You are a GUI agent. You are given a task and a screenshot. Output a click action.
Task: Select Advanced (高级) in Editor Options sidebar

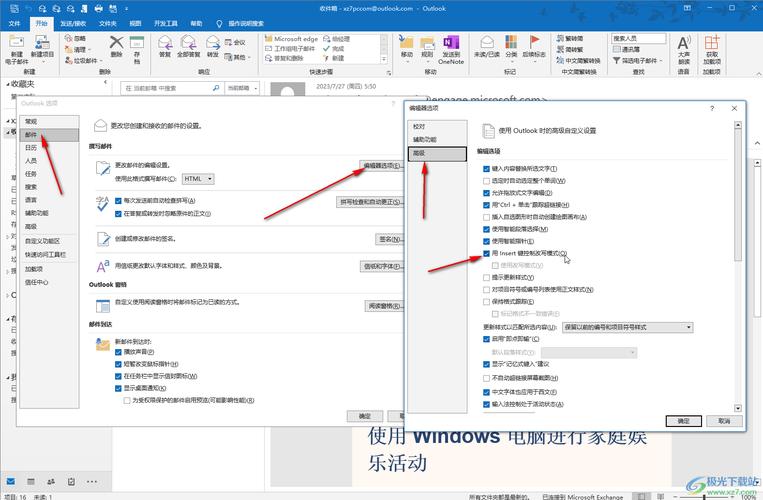pyautogui.click(x=437, y=154)
